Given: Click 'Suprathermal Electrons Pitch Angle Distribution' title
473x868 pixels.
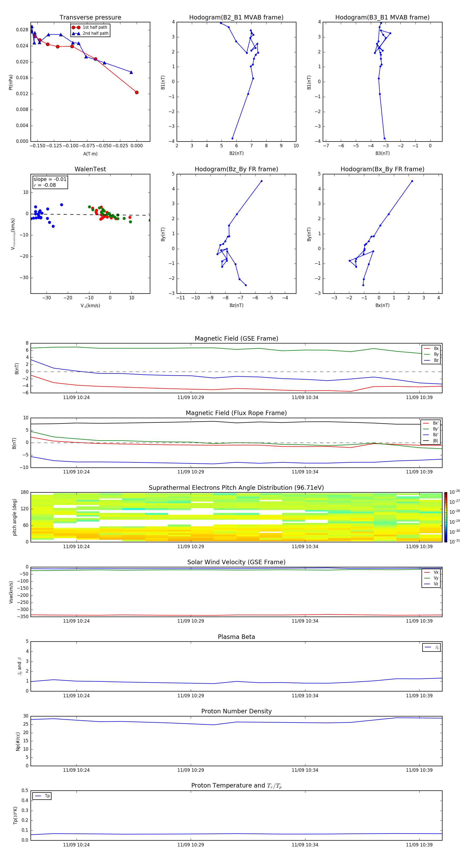Looking at the screenshot, I should pos(236,488).
